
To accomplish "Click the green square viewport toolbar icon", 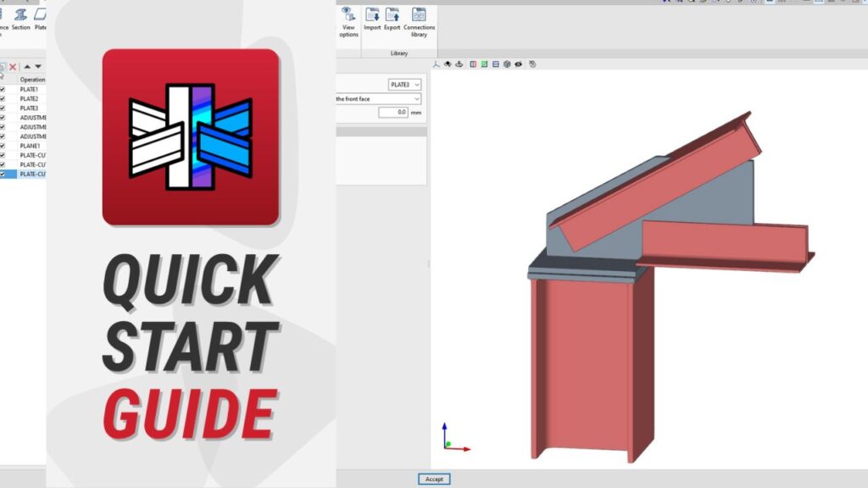I will (484, 64).
